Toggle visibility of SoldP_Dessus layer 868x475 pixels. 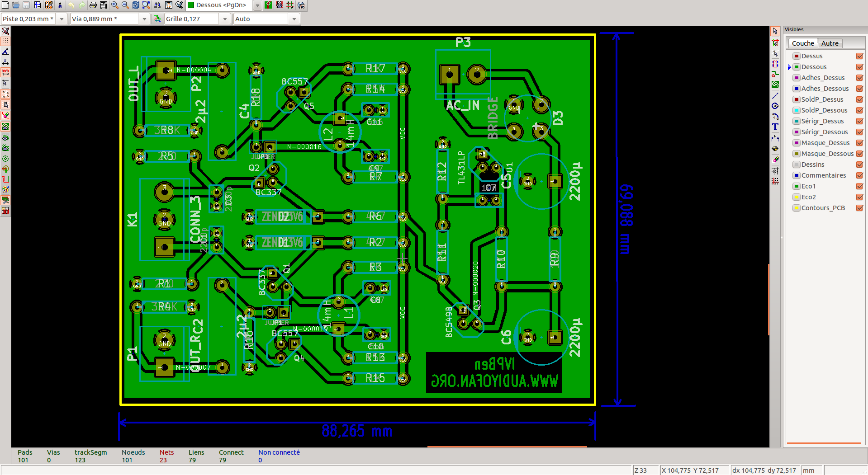point(860,99)
